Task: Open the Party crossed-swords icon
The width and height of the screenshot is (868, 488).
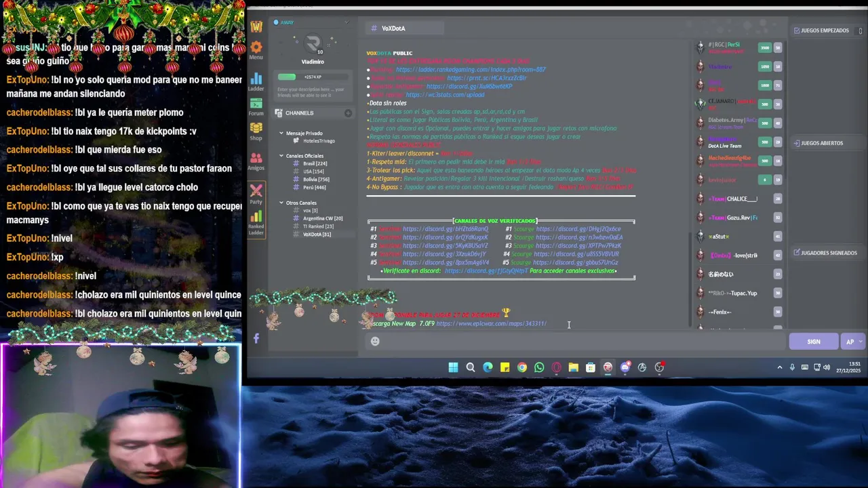Action: pos(256,190)
